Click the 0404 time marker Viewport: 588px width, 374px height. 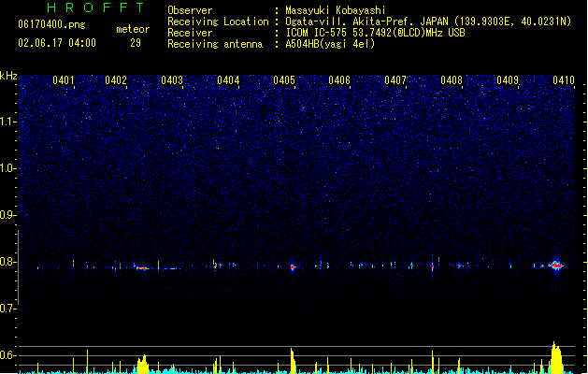[x=228, y=80]
